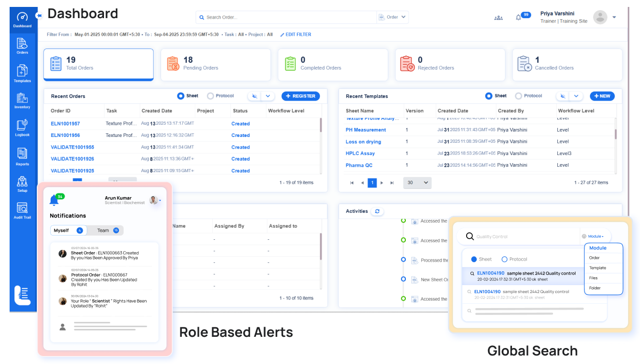The width and height of the screenshot is (640, 364).
Task: Open order VALIDATE1001926
Action: 73,159
